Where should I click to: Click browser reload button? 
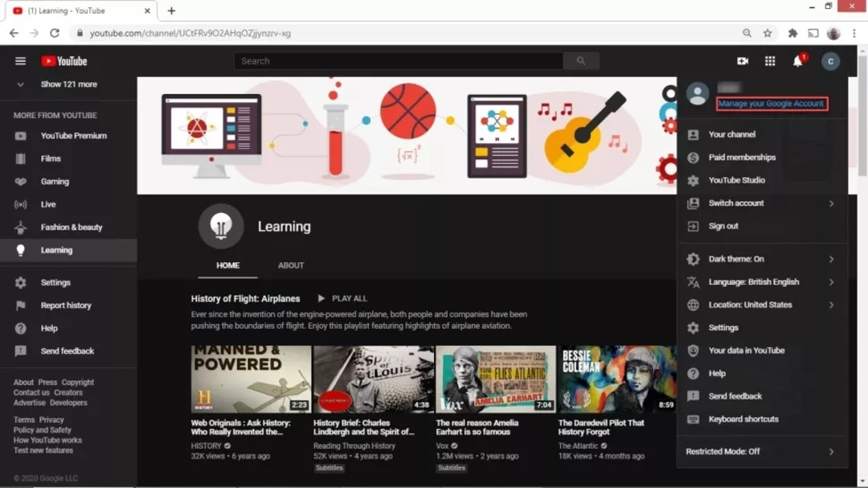point(55,33)
